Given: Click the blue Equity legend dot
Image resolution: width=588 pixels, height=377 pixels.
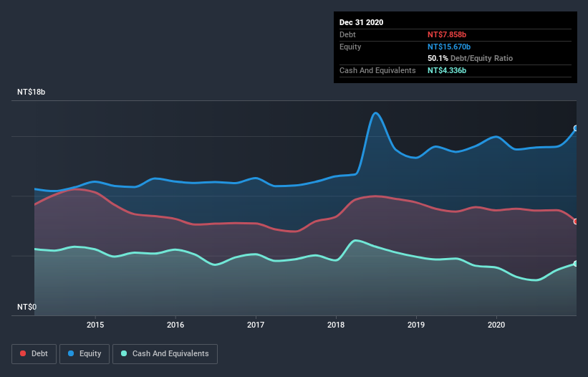Looking at the screenshot, I should tap(71, 353).
